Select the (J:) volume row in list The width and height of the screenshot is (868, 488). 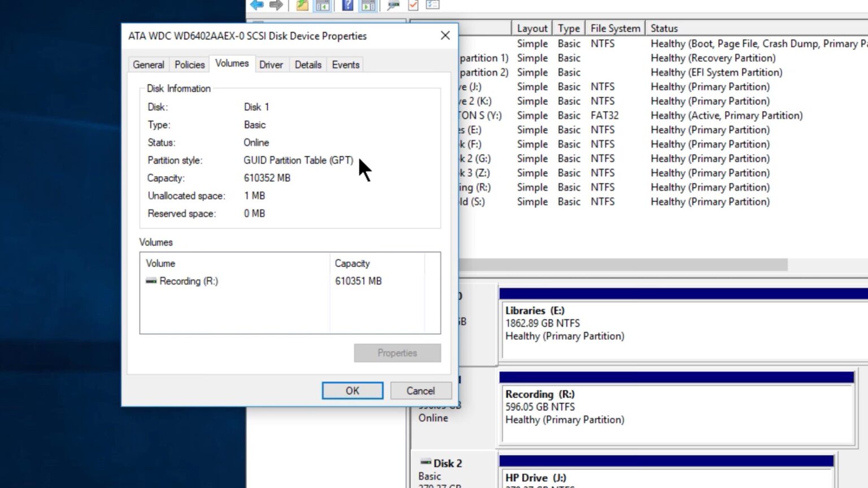coord(663,86)
